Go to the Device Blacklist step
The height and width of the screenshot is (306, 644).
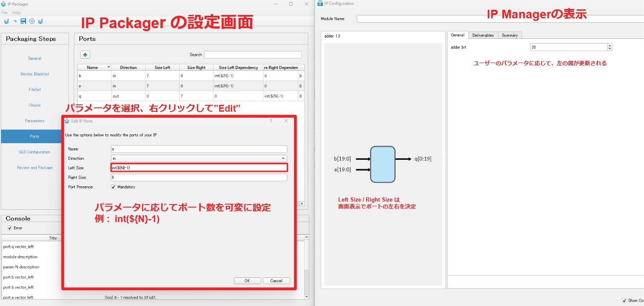click(35, 74)
